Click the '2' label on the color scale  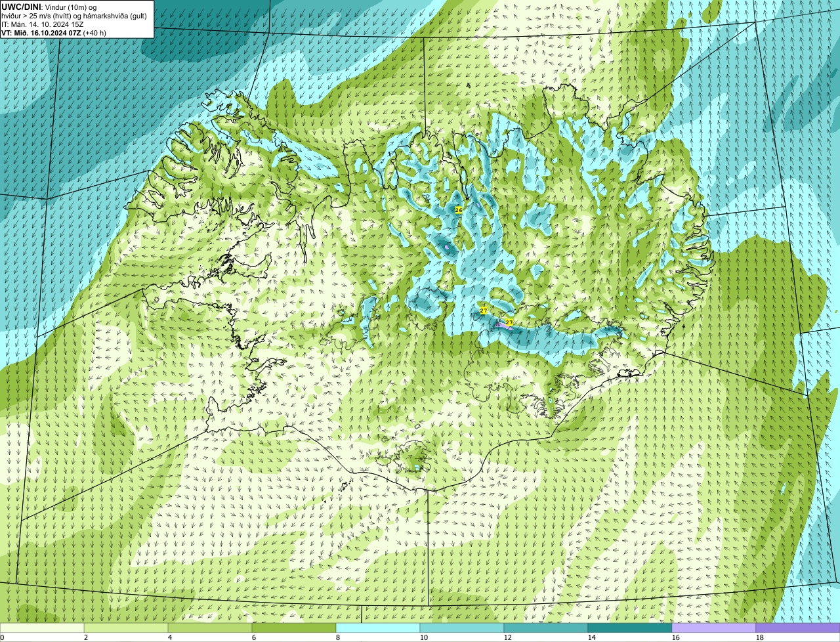86,637
